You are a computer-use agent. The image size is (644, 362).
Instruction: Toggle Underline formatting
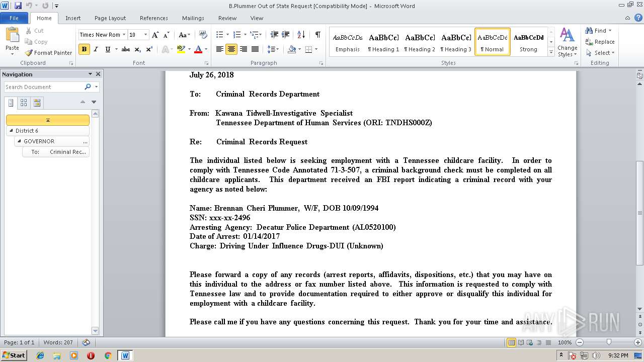coord(108,49)
